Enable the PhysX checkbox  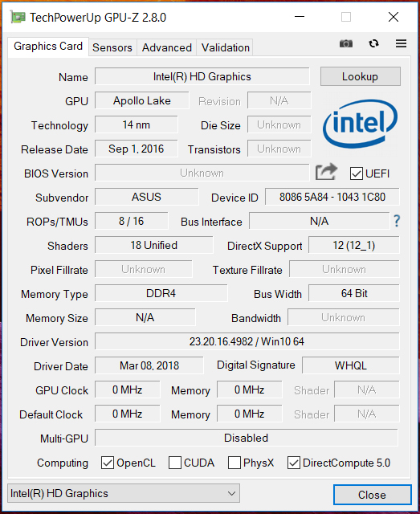(x=234, y=463)
